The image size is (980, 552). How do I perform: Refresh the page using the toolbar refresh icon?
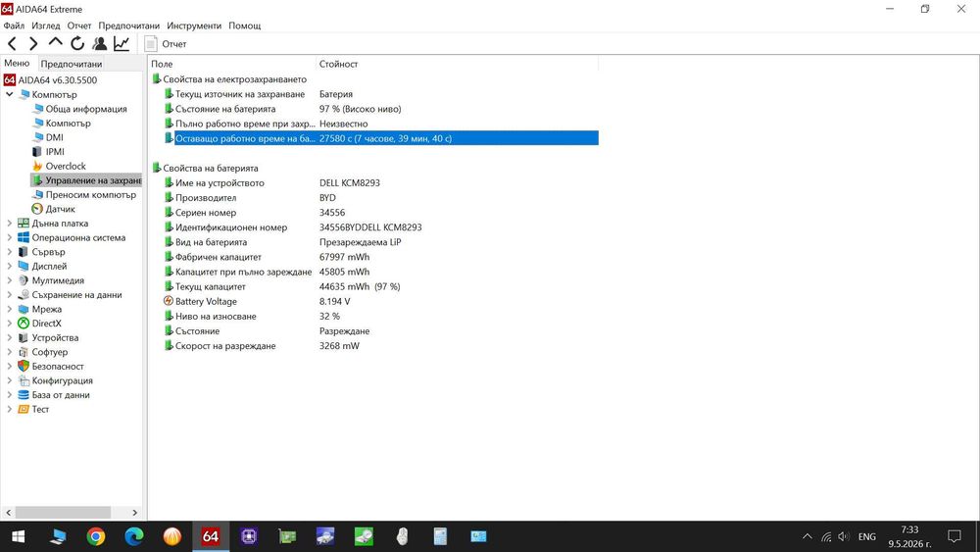(x=77, y=44)
